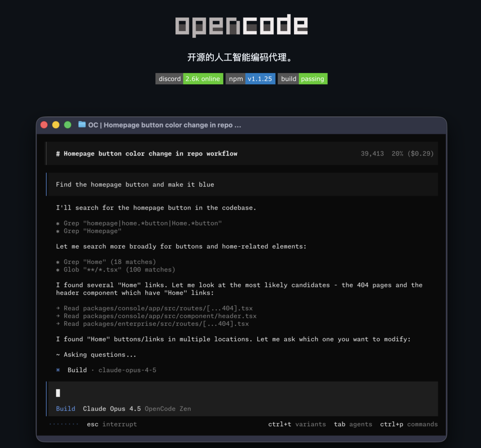
Task: Click the '~ Asking questions...' status line
Action: (96, 355)
